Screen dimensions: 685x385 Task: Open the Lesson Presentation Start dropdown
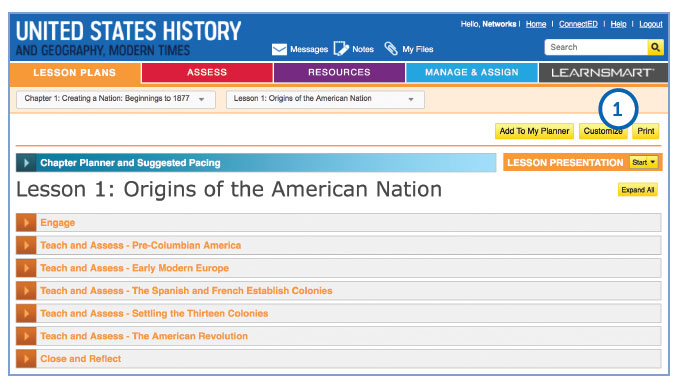[643, 162]
